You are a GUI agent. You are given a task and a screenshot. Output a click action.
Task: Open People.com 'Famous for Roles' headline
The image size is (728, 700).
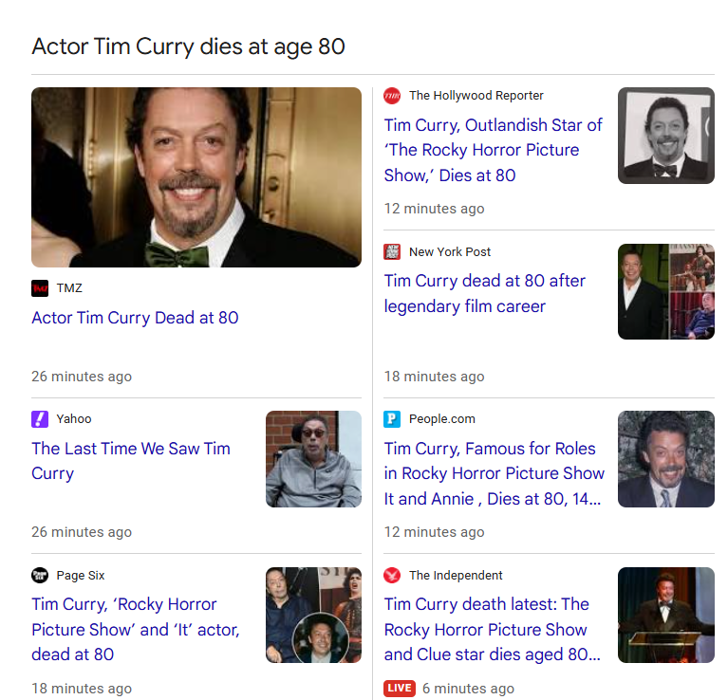point(494,473)
